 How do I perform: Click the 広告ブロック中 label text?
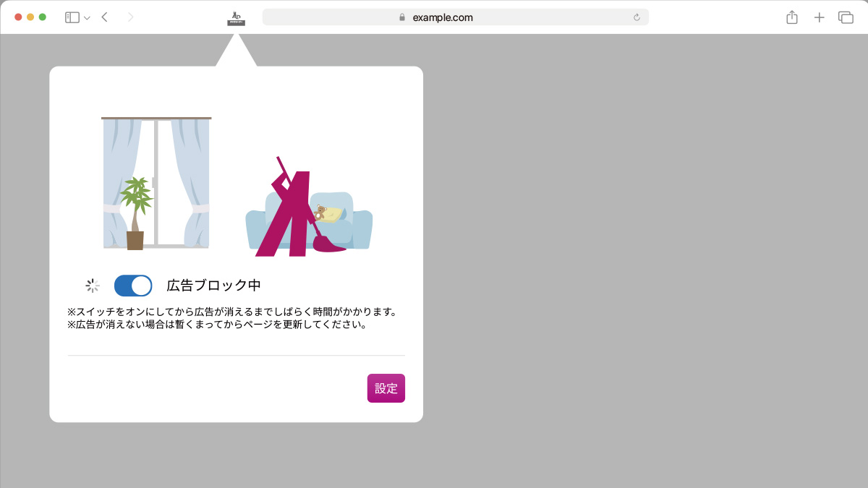(x=213, y=286)
